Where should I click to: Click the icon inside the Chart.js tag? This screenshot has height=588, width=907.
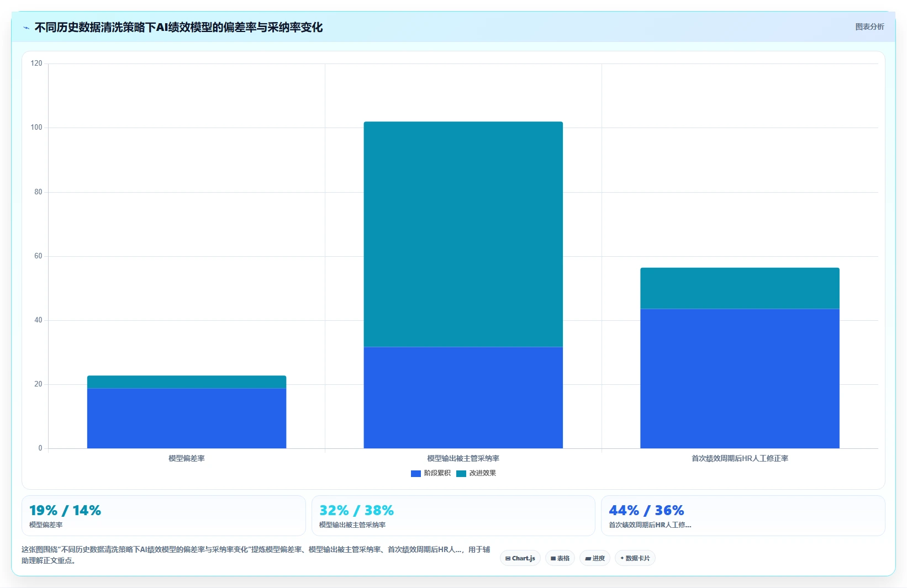(x=508, y=558)
